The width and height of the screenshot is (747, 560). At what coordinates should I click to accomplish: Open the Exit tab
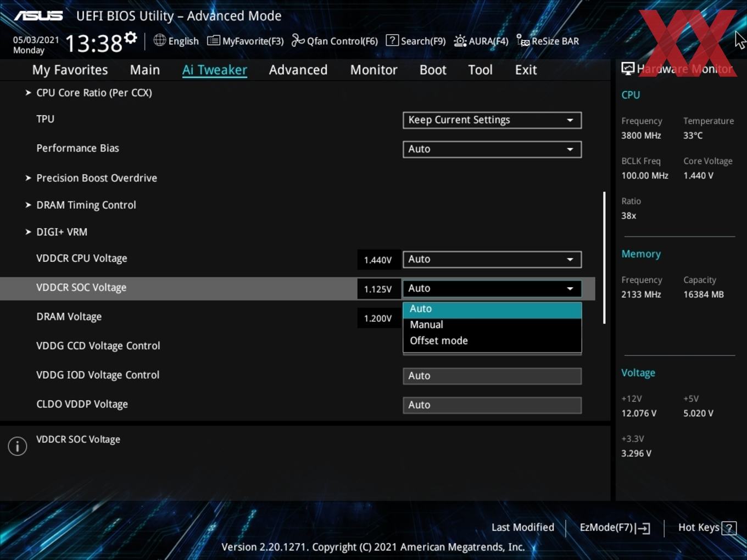tap(526, 70)
